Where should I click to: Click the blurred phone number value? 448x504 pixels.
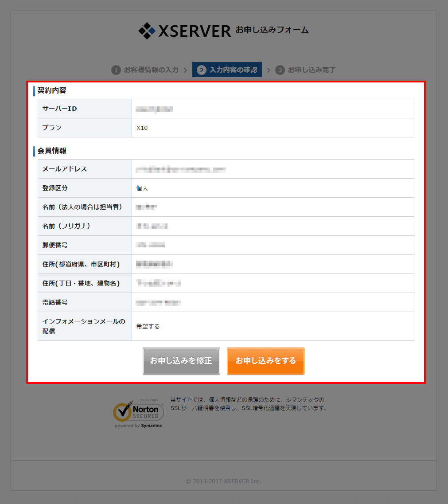pos(158,303)
